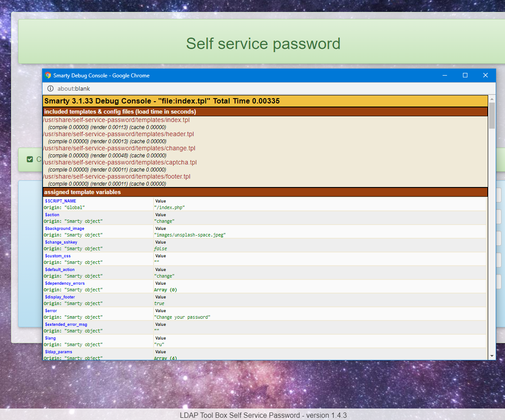Open the change.tpl template link
Screen dimensions: 505x420
click(x=118, y=148)
